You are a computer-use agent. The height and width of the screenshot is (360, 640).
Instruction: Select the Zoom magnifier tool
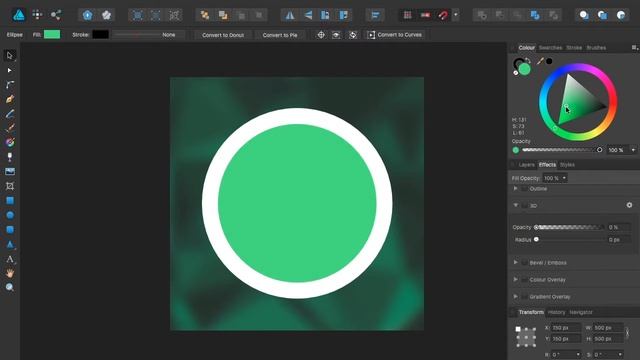[x=10, y=287]
